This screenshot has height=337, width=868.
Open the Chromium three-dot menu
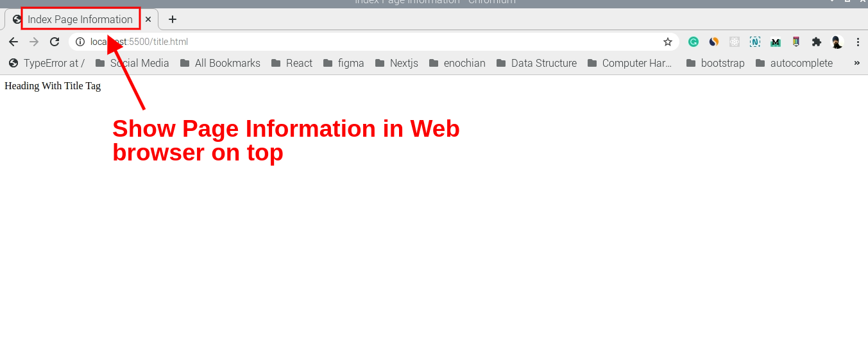(x=858, y=42)
